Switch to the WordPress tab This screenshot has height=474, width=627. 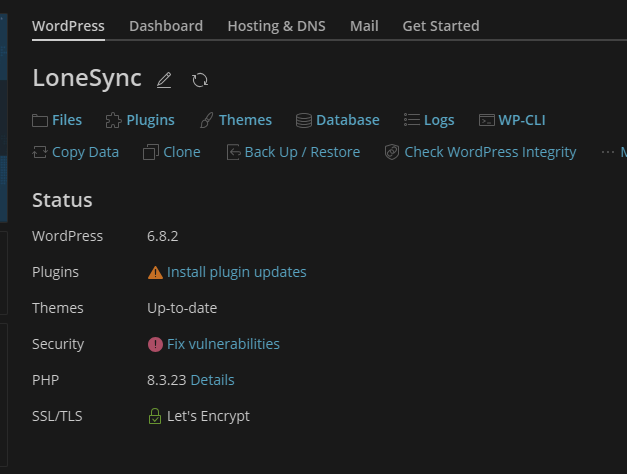click(x=68, y=26)
